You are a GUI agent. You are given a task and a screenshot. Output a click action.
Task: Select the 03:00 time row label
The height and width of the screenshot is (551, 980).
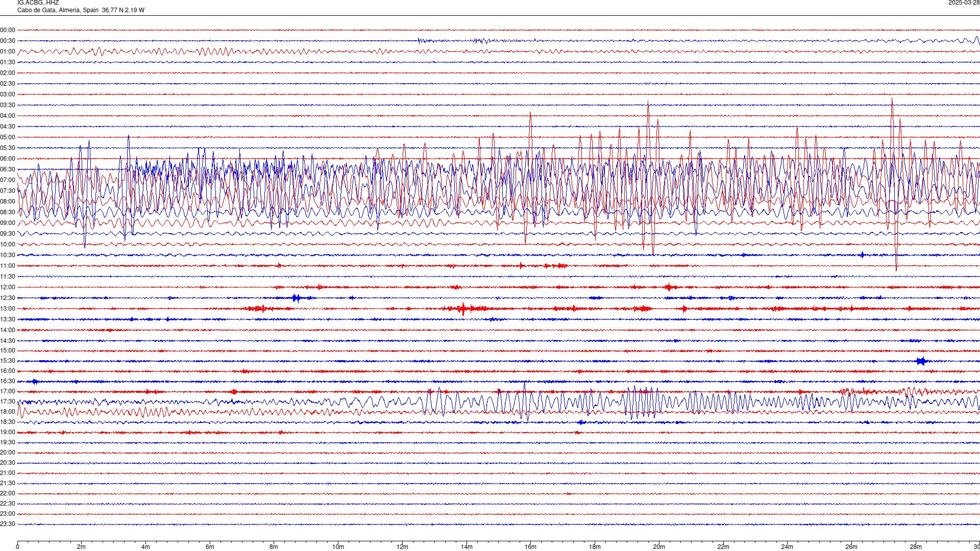click(8, 94)
